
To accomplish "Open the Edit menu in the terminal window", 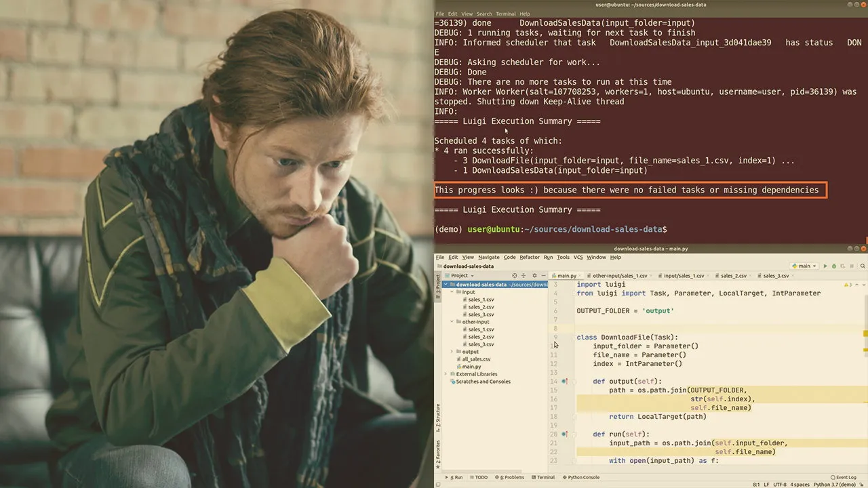I will coord(453,14).
